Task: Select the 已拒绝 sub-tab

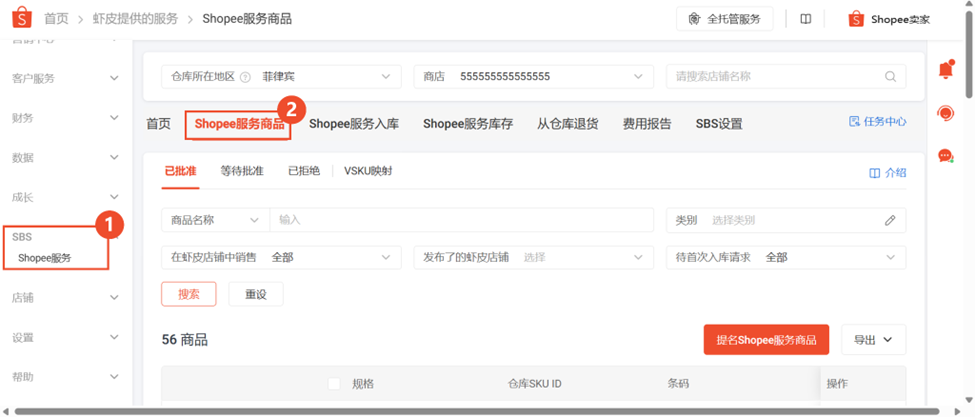Action: click(303, 171)
